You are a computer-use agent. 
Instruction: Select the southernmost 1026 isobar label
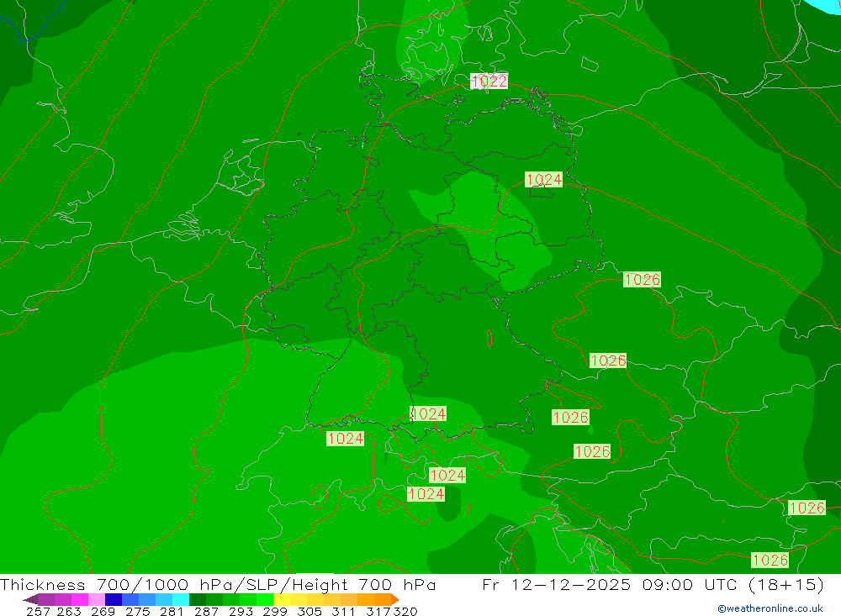pos(770,561)
